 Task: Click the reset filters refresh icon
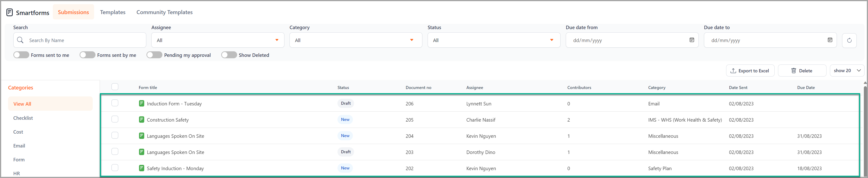click(849, 40)
